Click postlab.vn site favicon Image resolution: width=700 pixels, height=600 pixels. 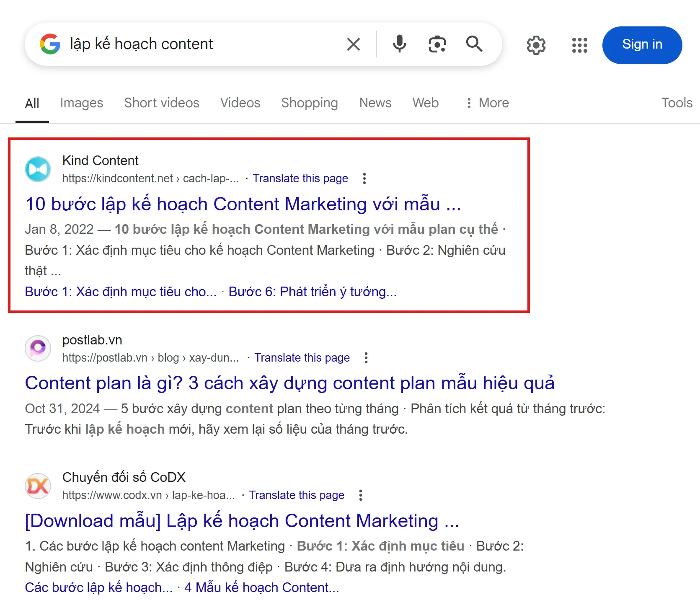[38, 349]
